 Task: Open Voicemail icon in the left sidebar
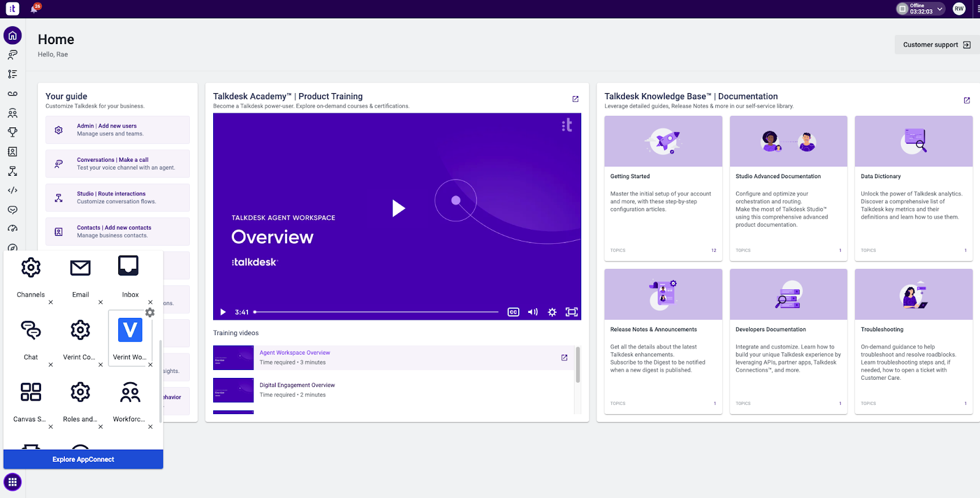coord(12,94)
